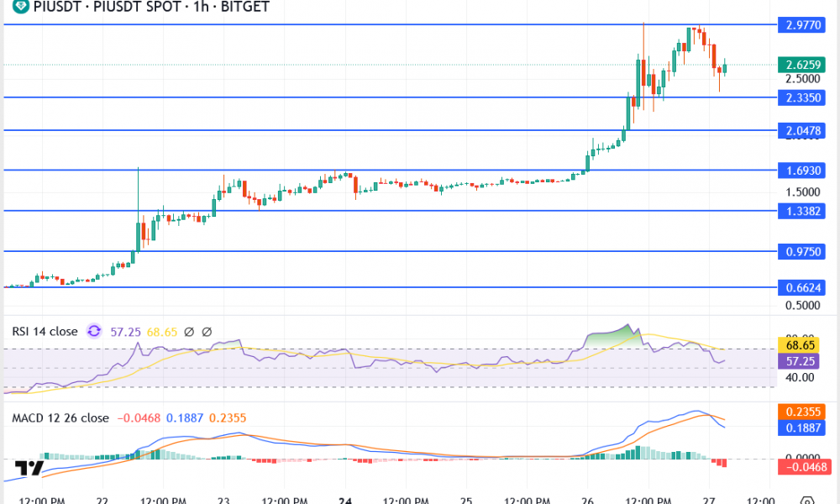The width and height of the screenshot is (840, 504).
Task: Click the MACD signal value 0.2355 in the legend
Action: [228, 417]
